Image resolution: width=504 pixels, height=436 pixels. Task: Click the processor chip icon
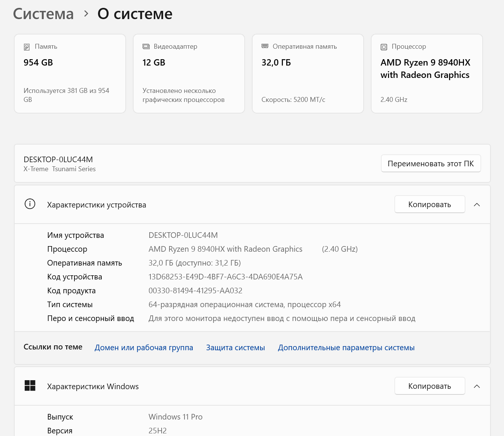pos(384,47)
